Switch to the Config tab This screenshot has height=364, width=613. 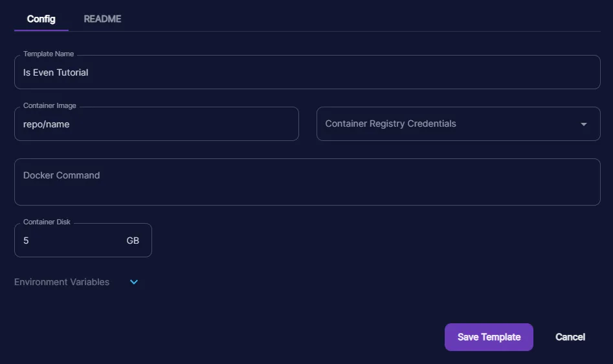[x=41, y=19]
